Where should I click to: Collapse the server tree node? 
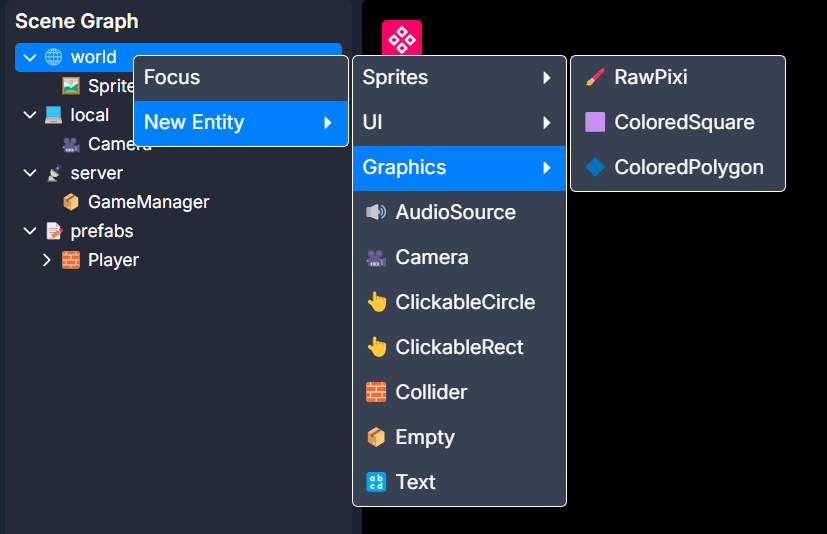pos(30,173)
